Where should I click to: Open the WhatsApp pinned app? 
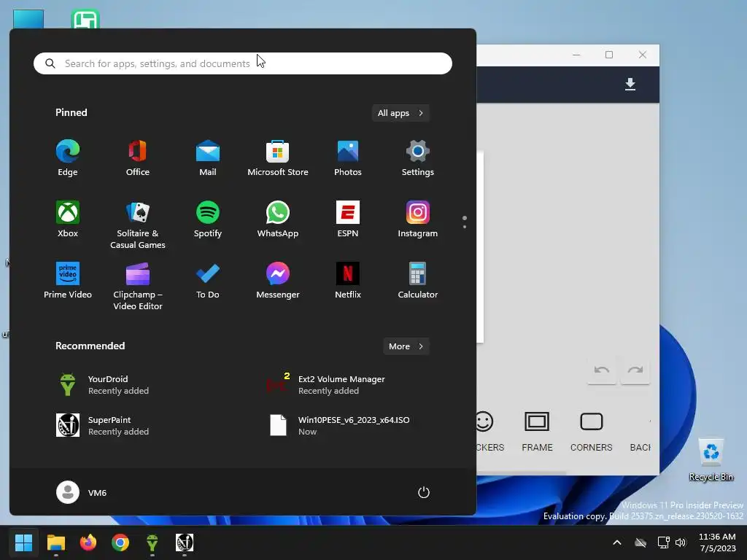coord(278,219)
